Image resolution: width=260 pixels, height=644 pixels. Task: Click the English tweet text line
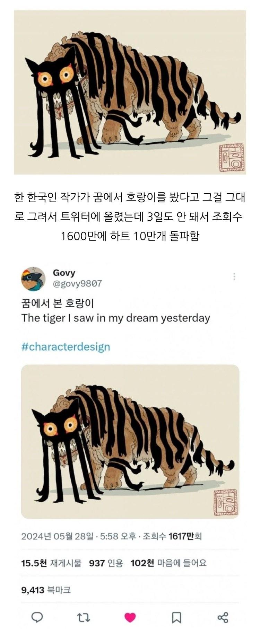tap(116, 318)
